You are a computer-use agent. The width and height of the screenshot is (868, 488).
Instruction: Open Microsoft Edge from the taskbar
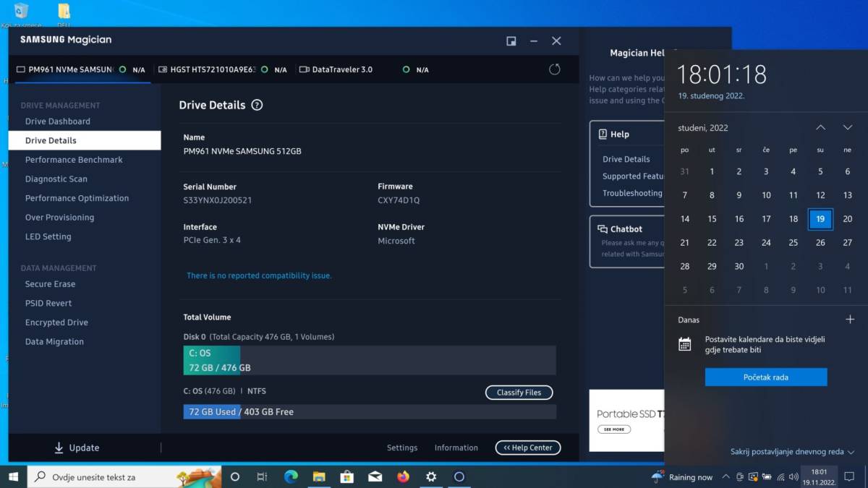click(x=291, y=476)
